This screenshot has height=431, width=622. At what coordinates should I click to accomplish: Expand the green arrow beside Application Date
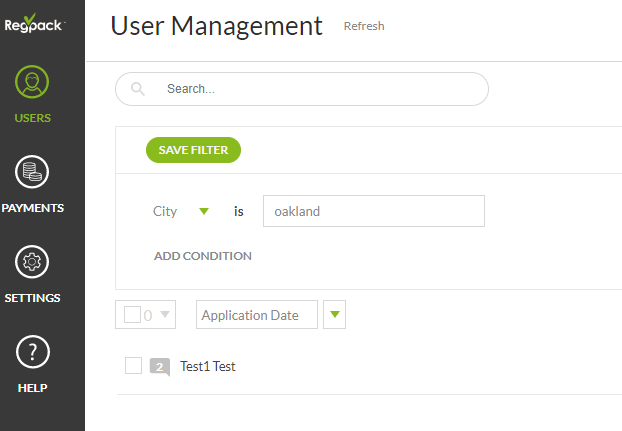[335, 315]
